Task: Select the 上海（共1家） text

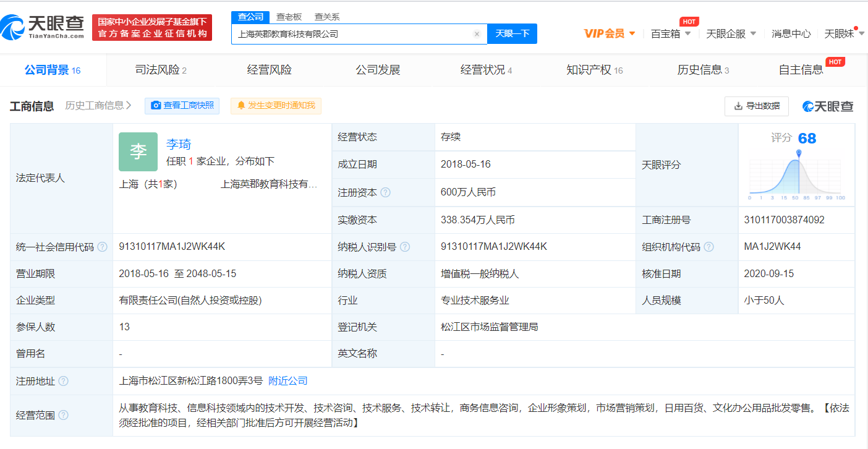Action: point(148,184)
